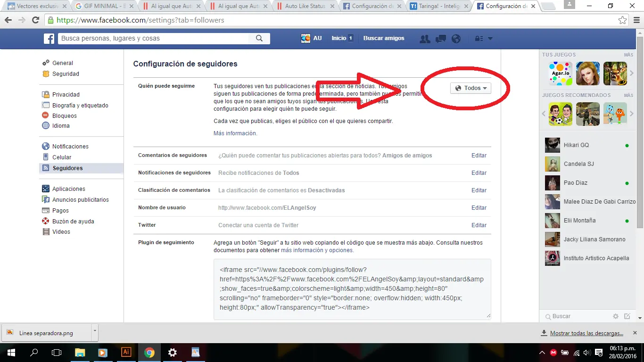Open más información y opciones link
This screenshot has height=362, width=644.
(317, 250)
